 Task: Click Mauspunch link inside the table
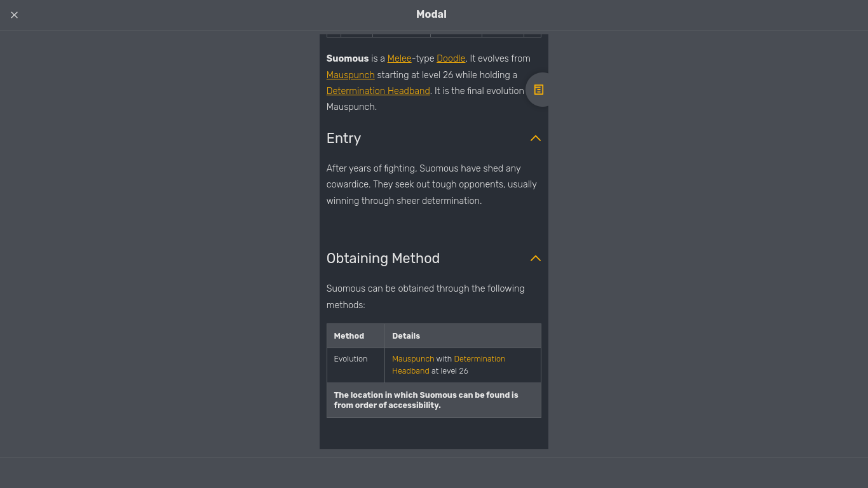pyautogui.click(x=413, y=358)
